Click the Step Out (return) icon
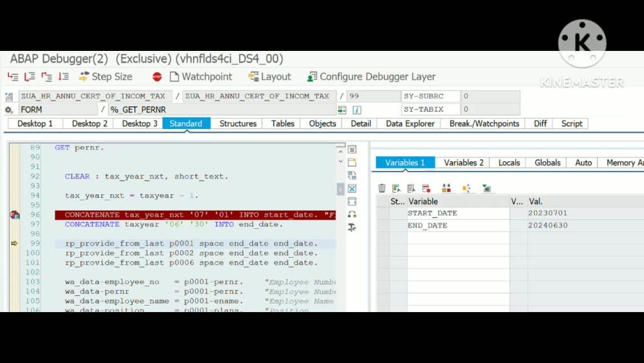This screenshot has height=363, width=644. pos(46,77)
